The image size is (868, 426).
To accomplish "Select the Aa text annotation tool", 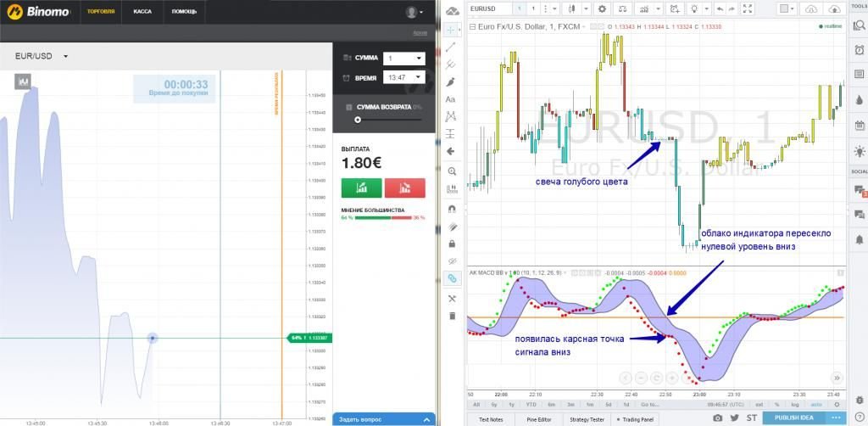I will point(451,99).
